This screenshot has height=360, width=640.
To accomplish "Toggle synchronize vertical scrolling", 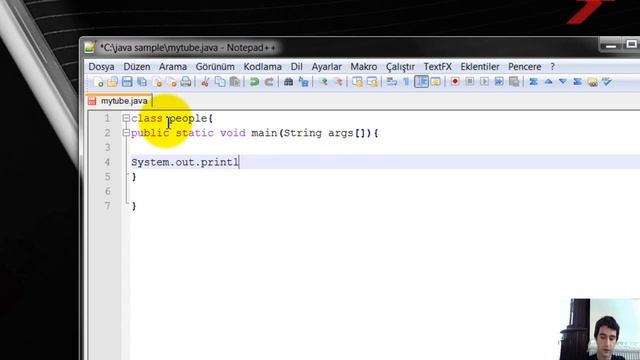I will [x=358, y=82].
